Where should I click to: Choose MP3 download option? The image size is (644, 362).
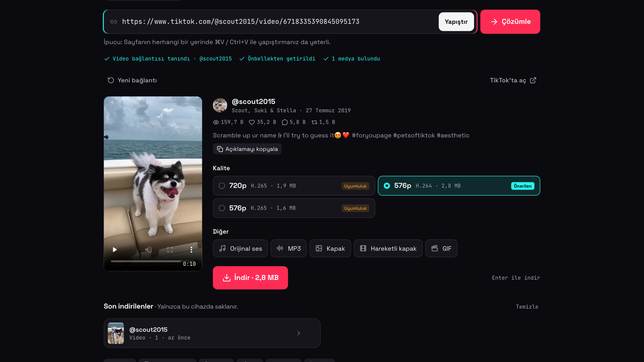tap(289, 248)
